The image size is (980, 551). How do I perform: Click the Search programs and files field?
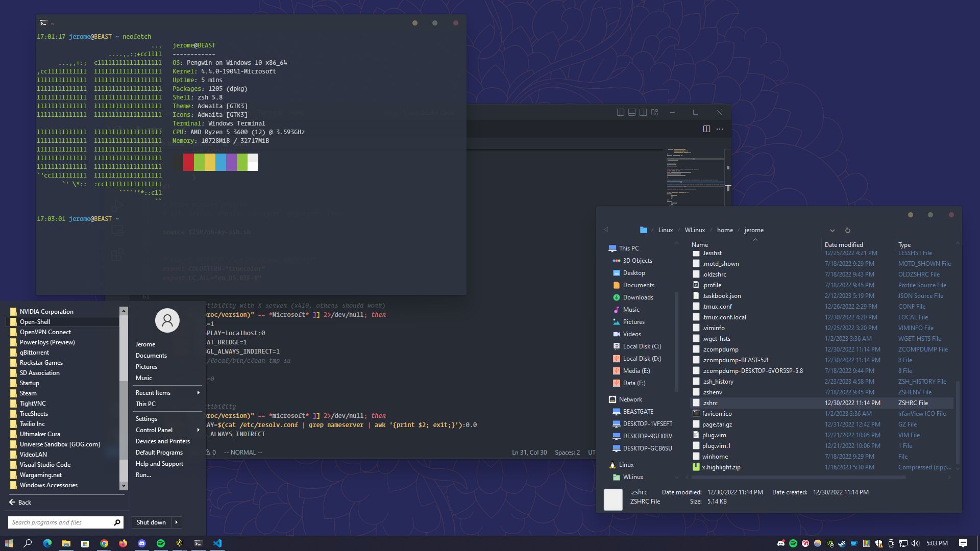(60, 522)
